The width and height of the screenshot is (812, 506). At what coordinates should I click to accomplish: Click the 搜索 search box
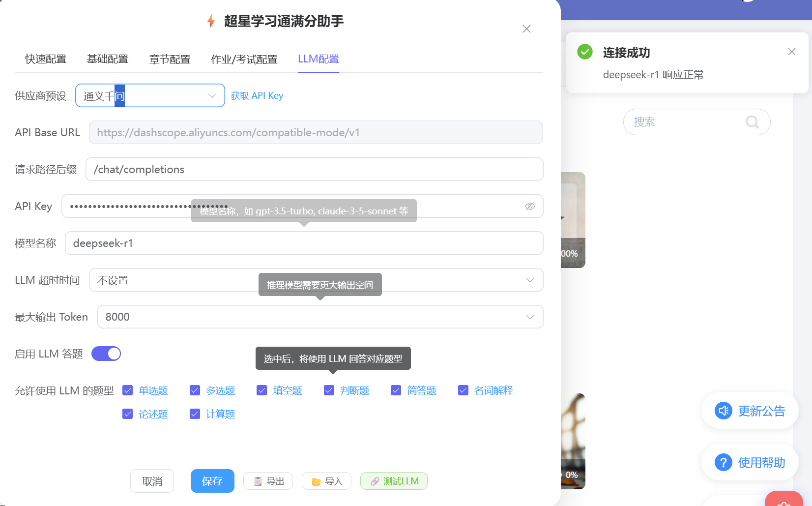696,122
